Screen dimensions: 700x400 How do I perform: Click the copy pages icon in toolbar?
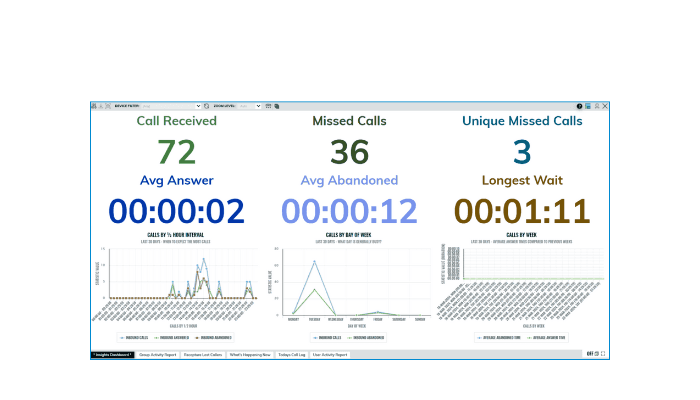[277, 106]
